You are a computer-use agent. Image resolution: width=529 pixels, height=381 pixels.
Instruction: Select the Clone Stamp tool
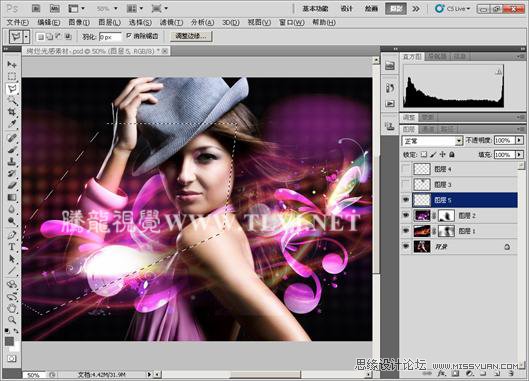pyautogui.click(x=12, y=161)
